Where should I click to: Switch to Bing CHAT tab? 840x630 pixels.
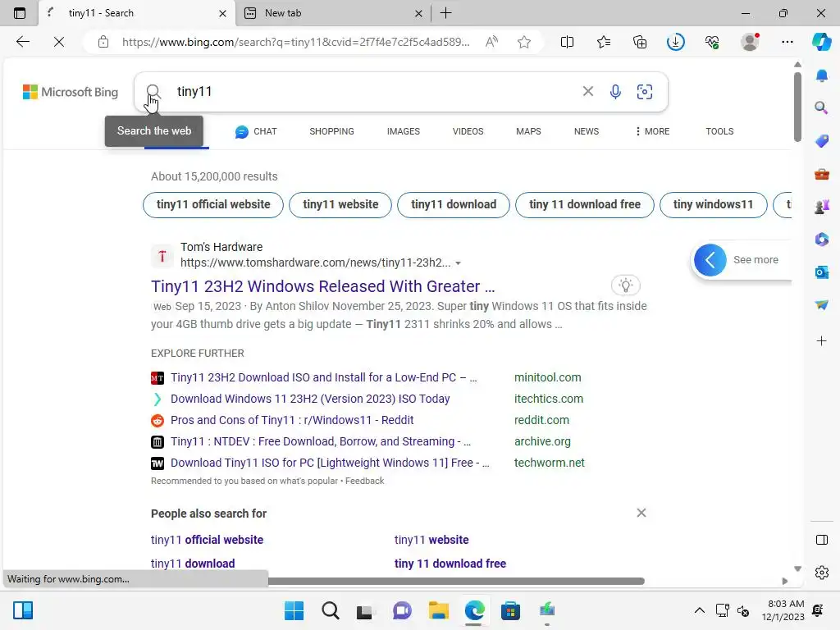tap(256, 131)
